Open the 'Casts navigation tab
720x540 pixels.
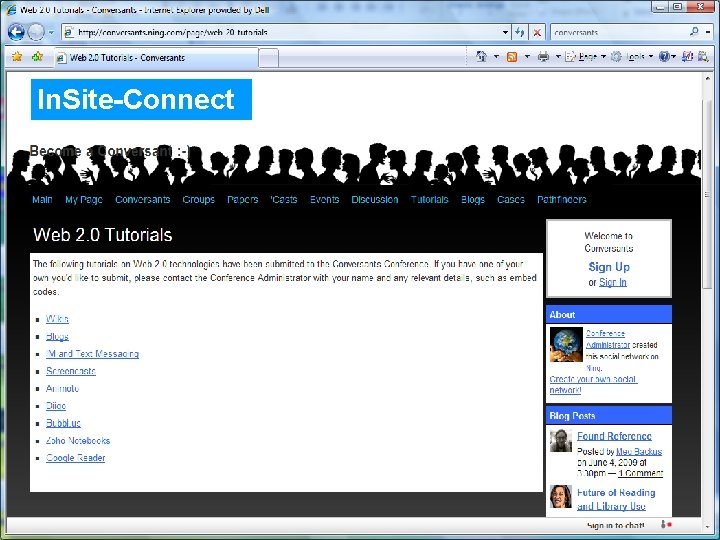click(x=284, y=200)
